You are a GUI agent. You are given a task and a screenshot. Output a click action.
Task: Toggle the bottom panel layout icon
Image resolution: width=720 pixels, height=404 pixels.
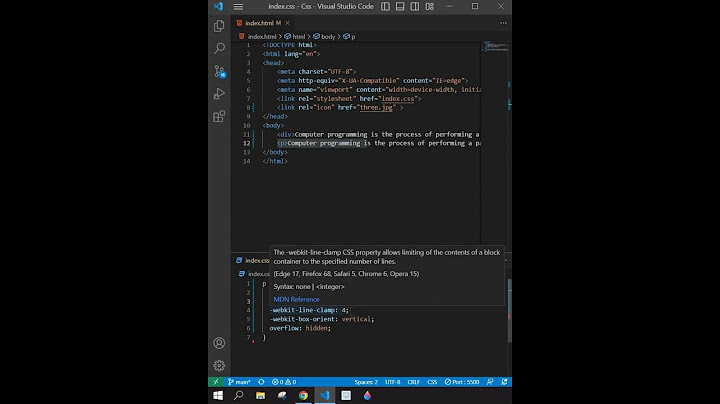(x=400, y=6)
